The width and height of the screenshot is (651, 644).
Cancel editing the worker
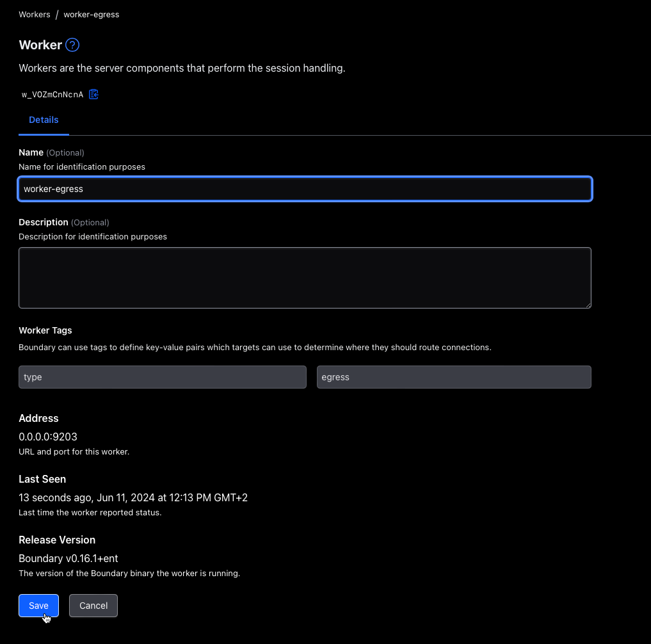[x=93, y=606]
